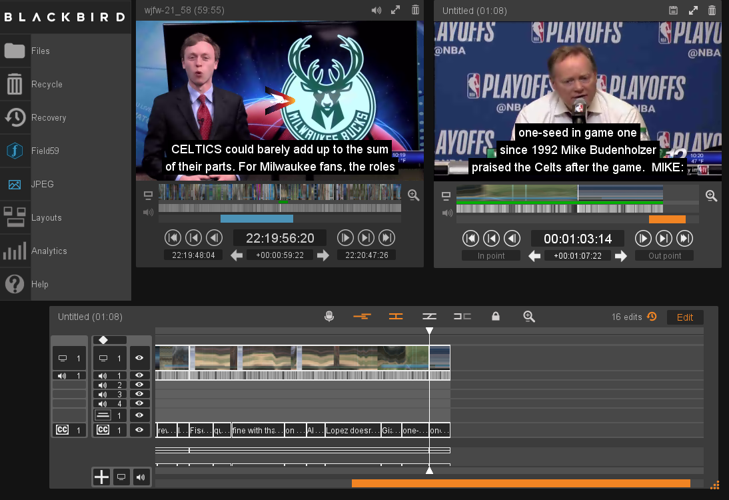
Task: Click the plus add-track button below the timeline
Action: click(x=101, y=477)
